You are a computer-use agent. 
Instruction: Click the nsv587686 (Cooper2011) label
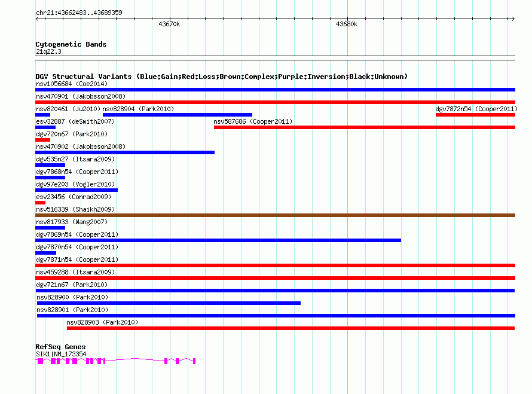coord(253,121)
